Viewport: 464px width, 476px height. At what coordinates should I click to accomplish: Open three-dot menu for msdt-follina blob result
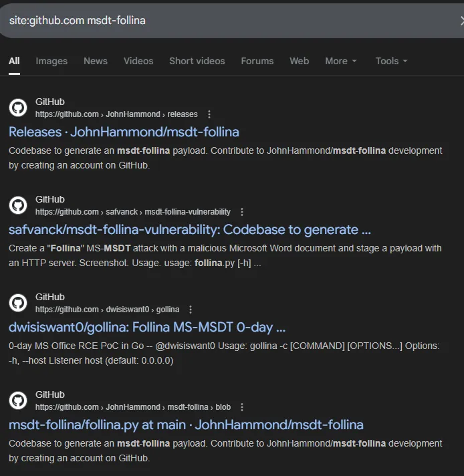[242, 407]
